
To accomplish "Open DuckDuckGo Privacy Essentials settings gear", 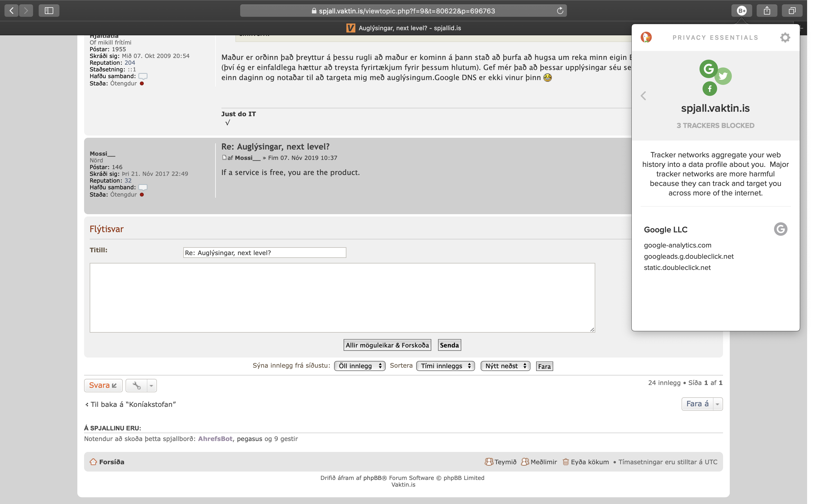I will pos(785,37).
